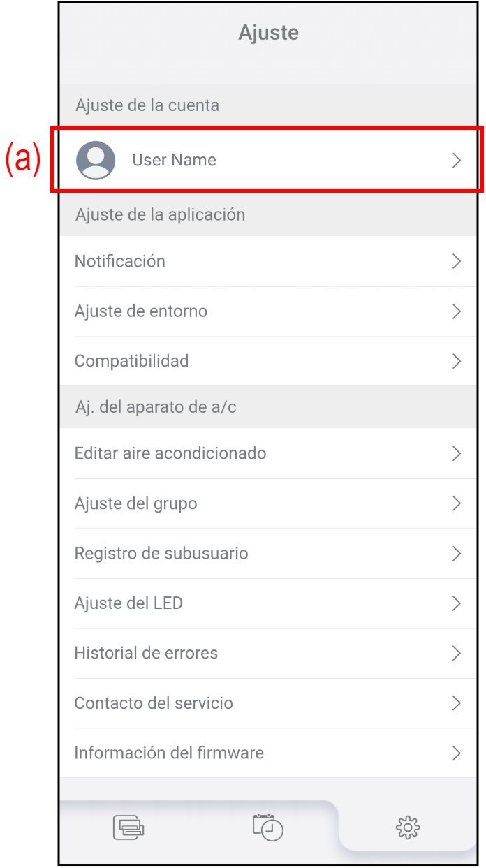Viewport: 486px width, 868px height.
Task: Open Contacto del servicio
Action: pyautogui.click(x=154, y=703)
